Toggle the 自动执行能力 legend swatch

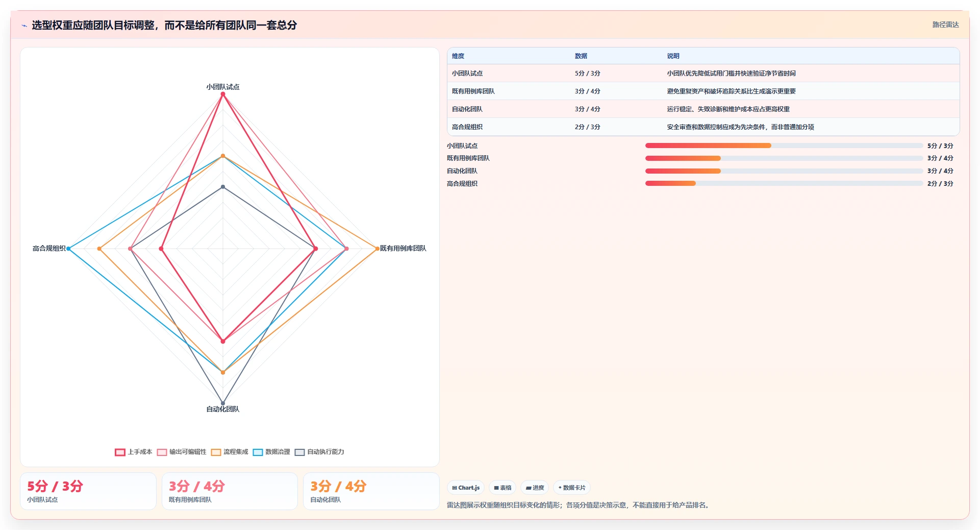[299, 452]
